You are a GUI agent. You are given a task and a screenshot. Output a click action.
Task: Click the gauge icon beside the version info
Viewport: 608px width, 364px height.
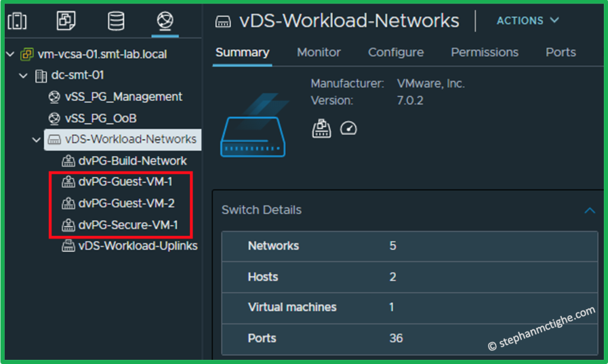(348, 128)
